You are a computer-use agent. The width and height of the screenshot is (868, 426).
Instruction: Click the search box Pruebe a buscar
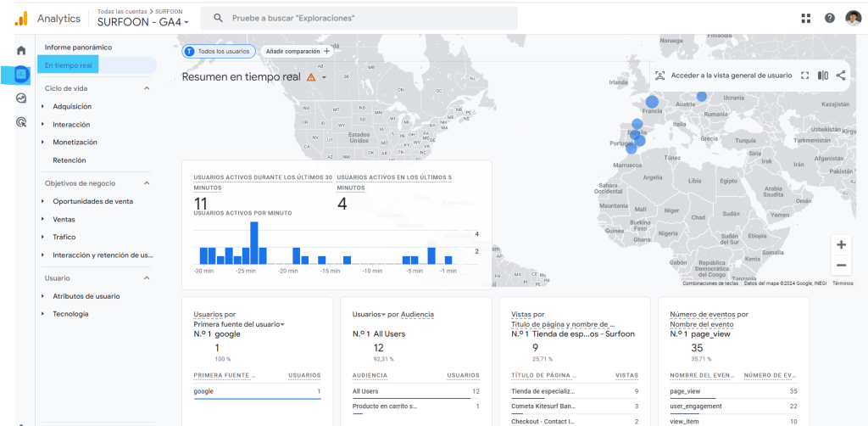(364, 18)
